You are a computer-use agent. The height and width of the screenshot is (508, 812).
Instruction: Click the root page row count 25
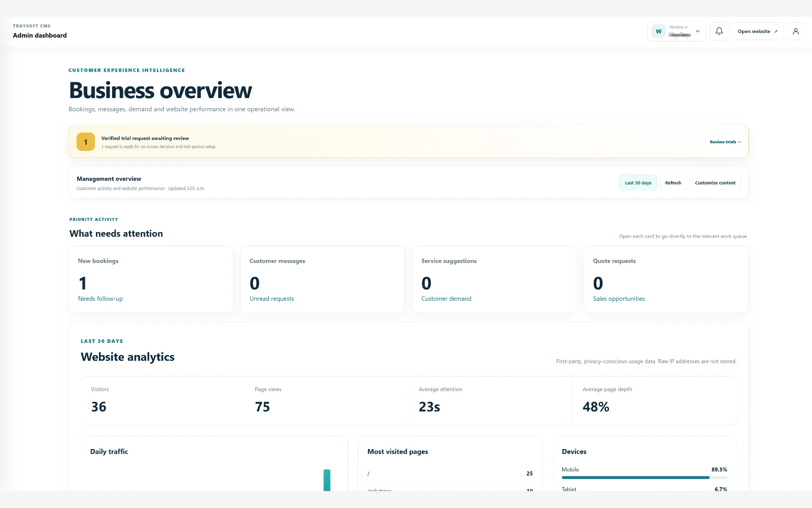tap(529, 473)
